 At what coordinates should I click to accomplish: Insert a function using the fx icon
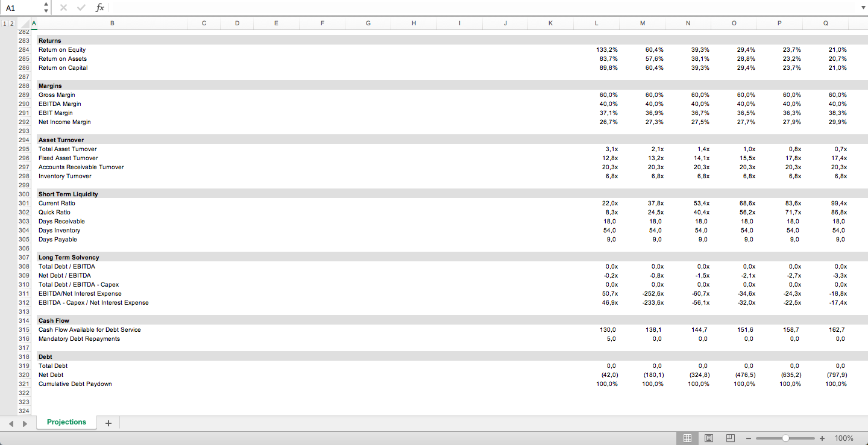click(x=100, y=7)
